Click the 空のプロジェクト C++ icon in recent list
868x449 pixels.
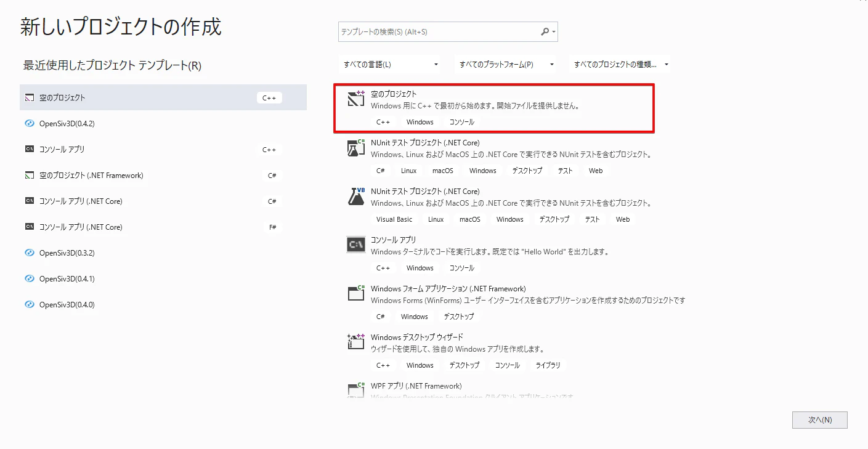(x=29, y=97)
